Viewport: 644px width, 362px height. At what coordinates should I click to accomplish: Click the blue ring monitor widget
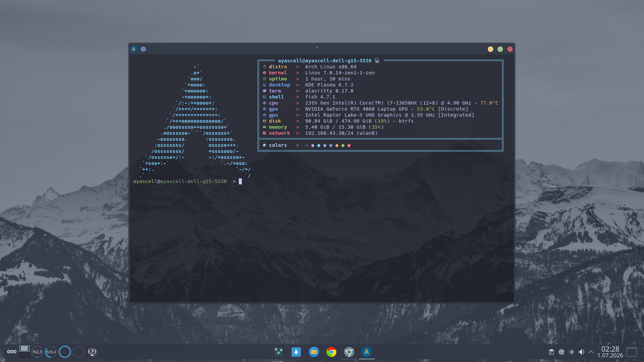point(65,352)
